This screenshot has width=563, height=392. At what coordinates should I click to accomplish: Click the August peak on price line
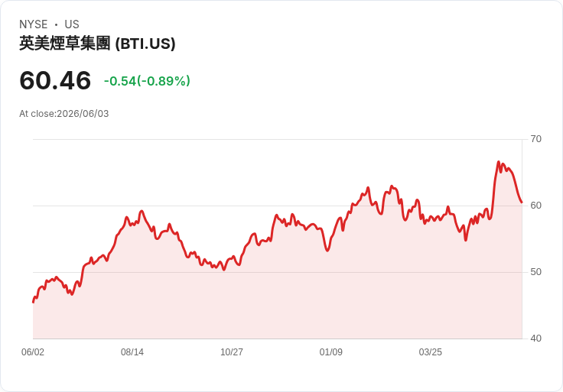142,211
